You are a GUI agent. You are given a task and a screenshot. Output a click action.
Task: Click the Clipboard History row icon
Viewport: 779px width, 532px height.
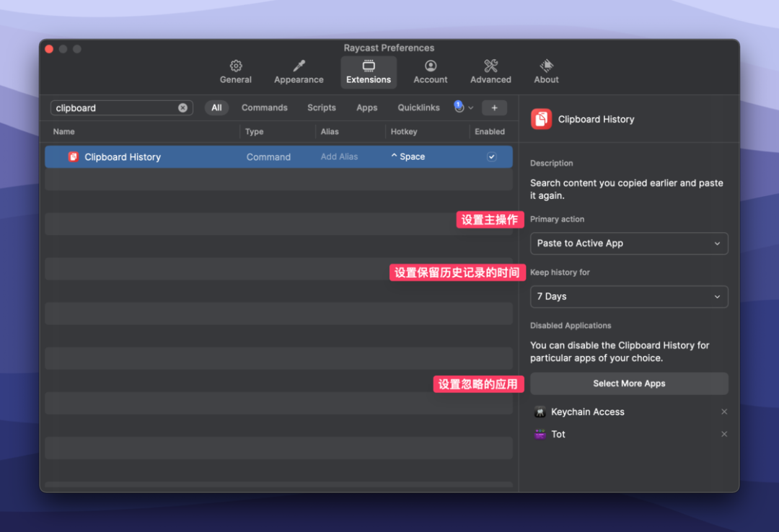74,157
